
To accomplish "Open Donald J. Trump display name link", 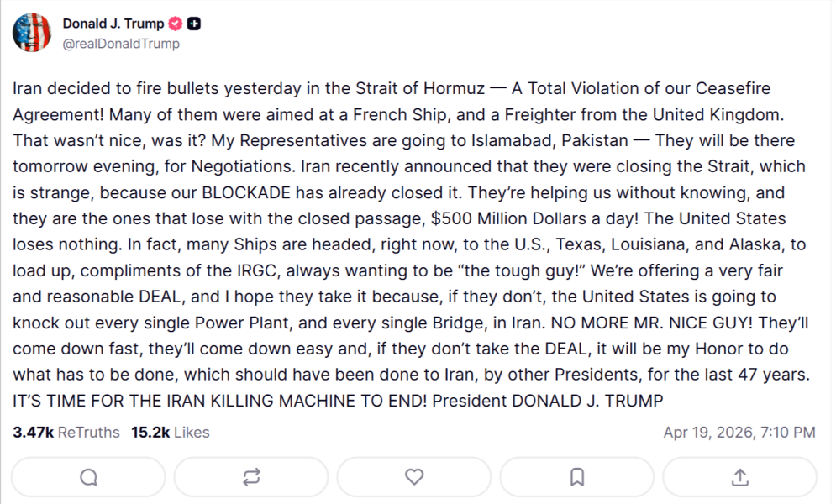I will click(x=113, y=24).
